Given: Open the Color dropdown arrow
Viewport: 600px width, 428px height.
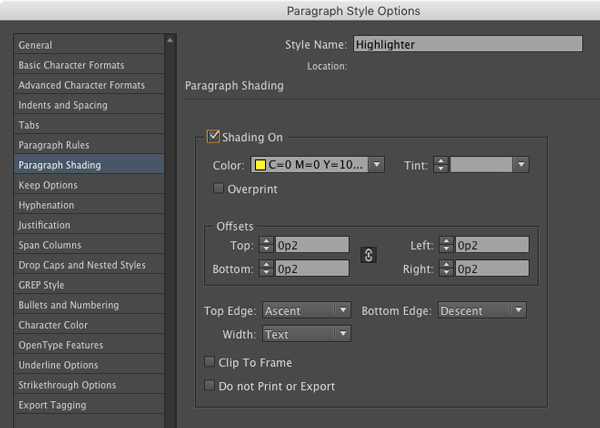Looking at the screenshot, I should (x=377, y=165).
